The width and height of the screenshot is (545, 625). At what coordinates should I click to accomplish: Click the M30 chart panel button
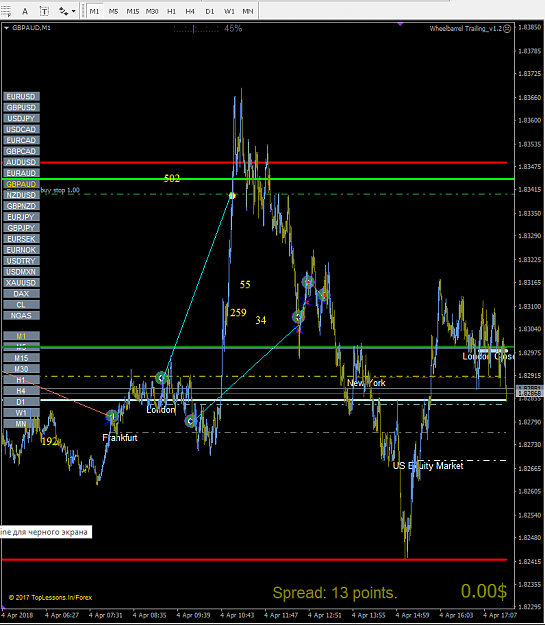[21, 369]
